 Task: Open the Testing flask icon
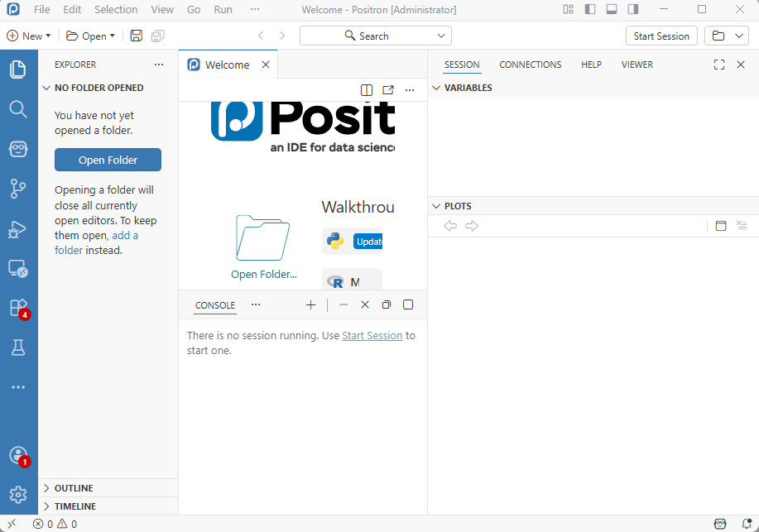tap(18, 347)
